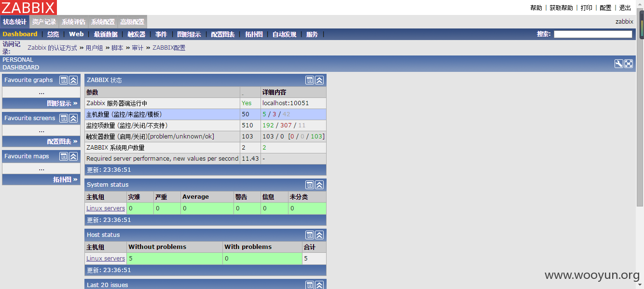This screenshot has height=289, width=644.
Task: Open 事件 submenu item
Action: [x=161, y=34]
